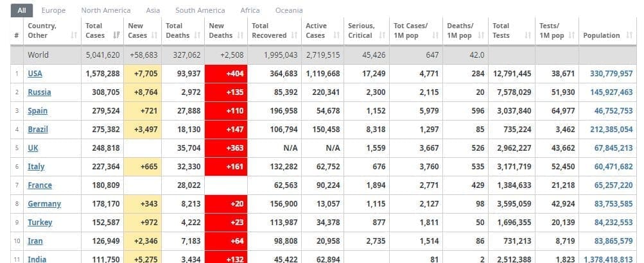Sort by Total Deaths using sort icon
This screenshot has height=263, width=644.
point(196,35)
